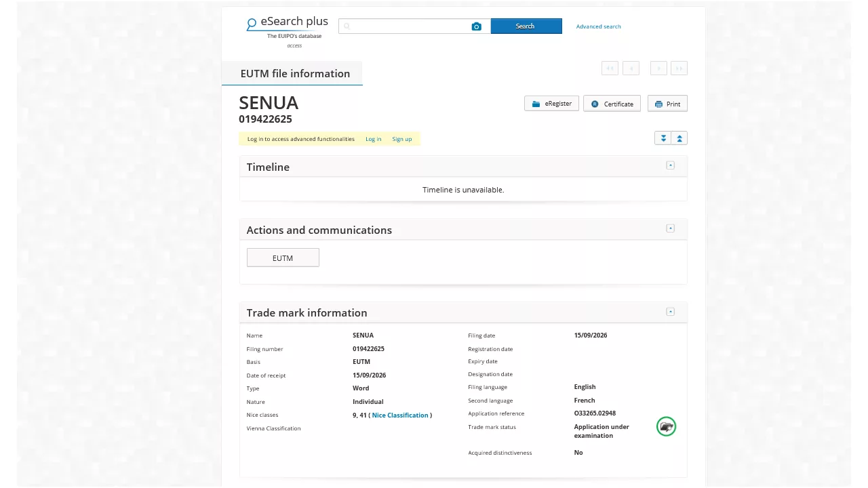Focus the trade mark search input field
Image resolution: width=868 pixels, height=488 pixels.
pyautogui.click(x=414, y=26)
